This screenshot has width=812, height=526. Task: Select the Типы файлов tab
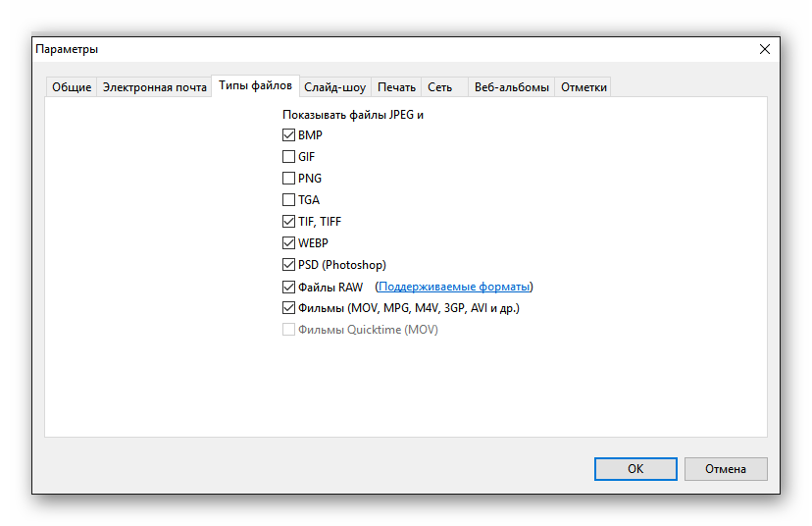pyautogui.click(x=255, y=86)
